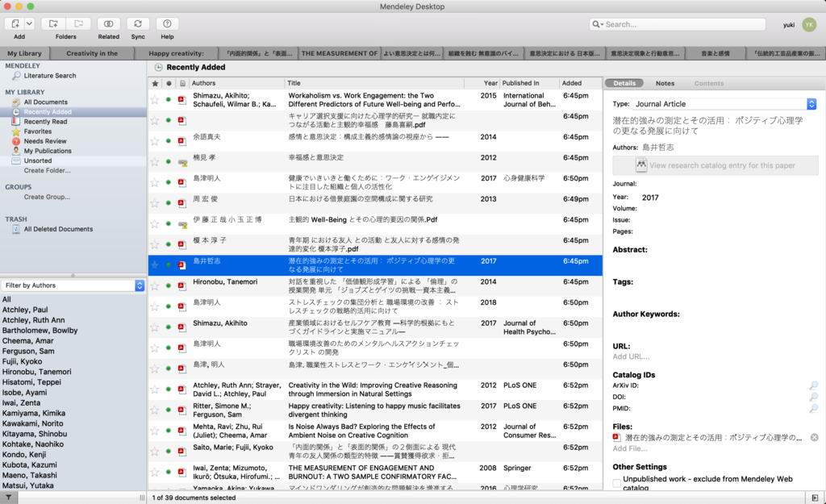Toggle read status dot for 周 宏 俊 row
The height and width of the screenshot is (504, 826).
169,202
